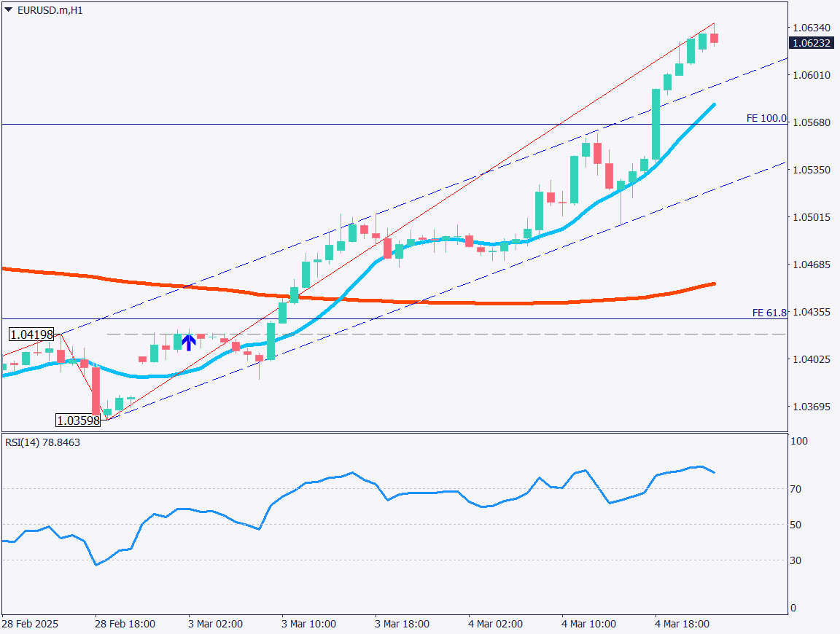Click the RSI(14) indicator label
Screen dimensions: 840x634
42,442
